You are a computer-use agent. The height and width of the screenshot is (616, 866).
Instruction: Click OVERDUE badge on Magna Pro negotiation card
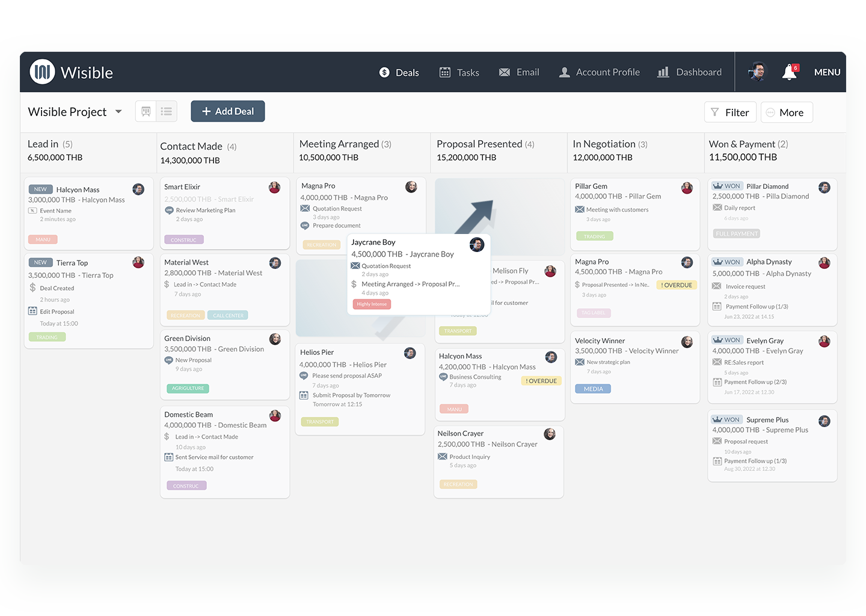click(x=677, y=285)
